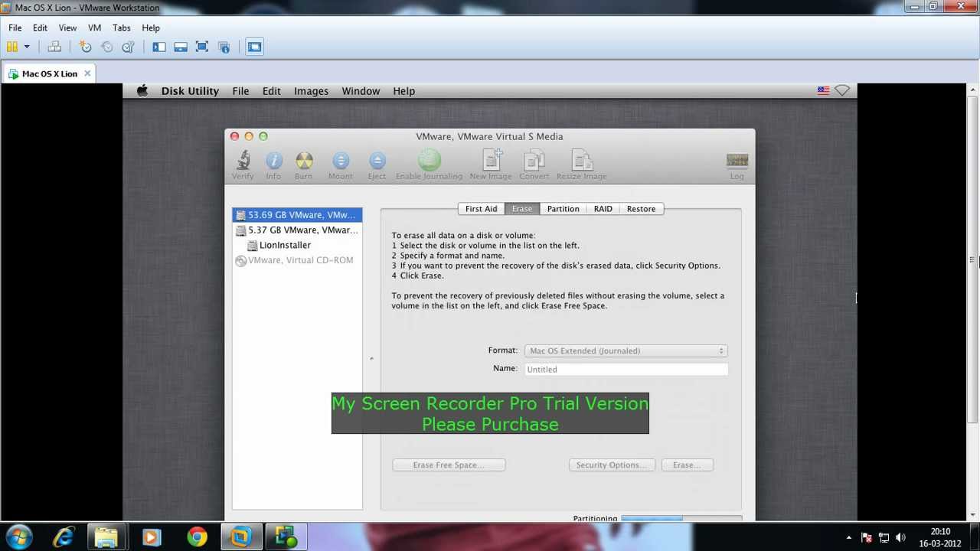Click Enable Journaling green icon
Screen dimensions: 980x551
429,165
